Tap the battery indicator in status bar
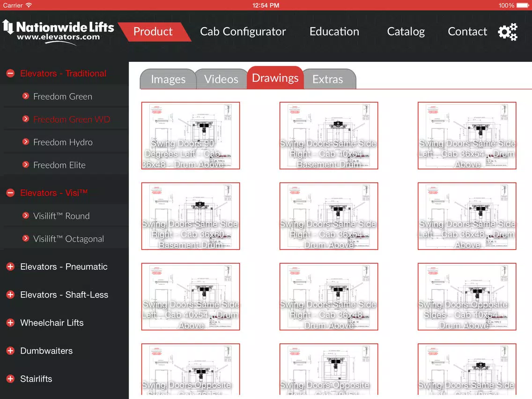The width and height of the screenshot is (532, 399). (x=523, y=5)
